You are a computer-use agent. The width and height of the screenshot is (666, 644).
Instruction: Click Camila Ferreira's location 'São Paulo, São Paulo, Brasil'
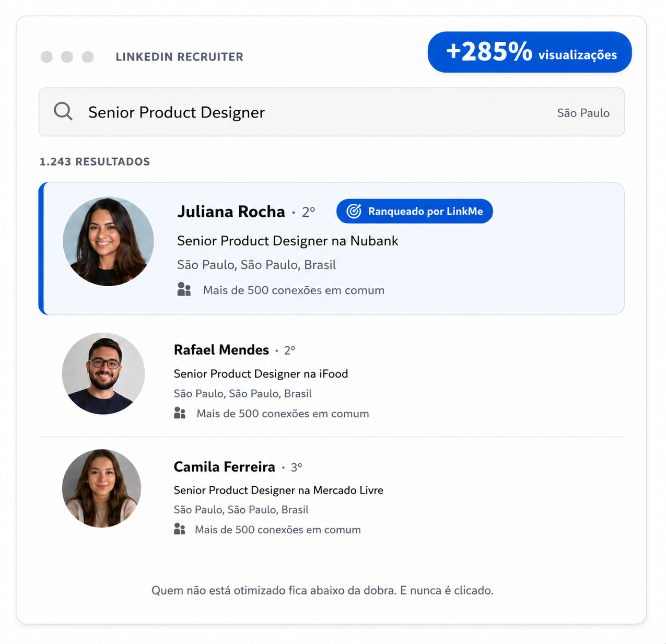tap(241, 510)
